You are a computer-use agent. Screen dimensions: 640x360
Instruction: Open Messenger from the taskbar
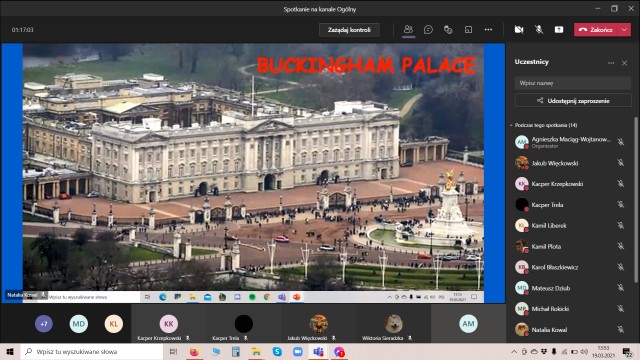click(x=339, y=351)
